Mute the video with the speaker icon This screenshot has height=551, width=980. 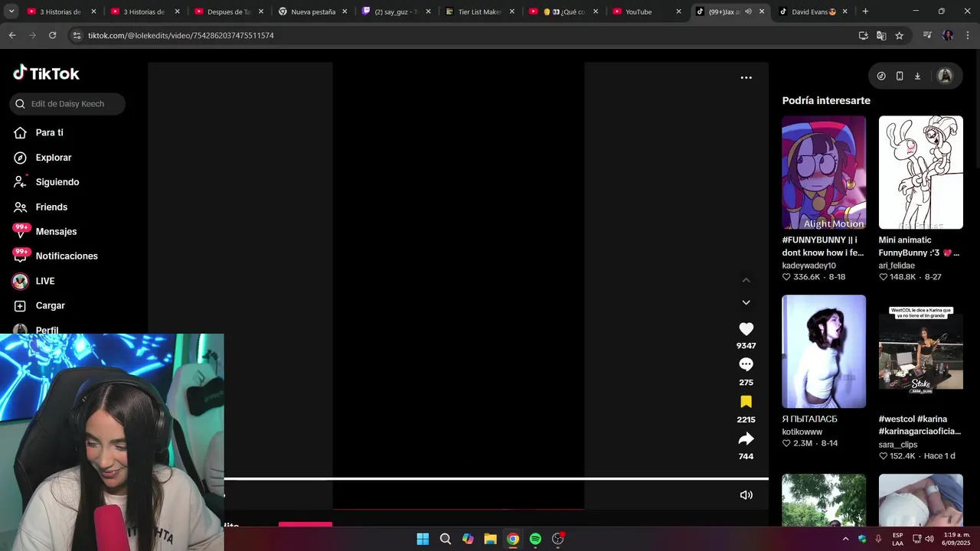click(746, 495)
